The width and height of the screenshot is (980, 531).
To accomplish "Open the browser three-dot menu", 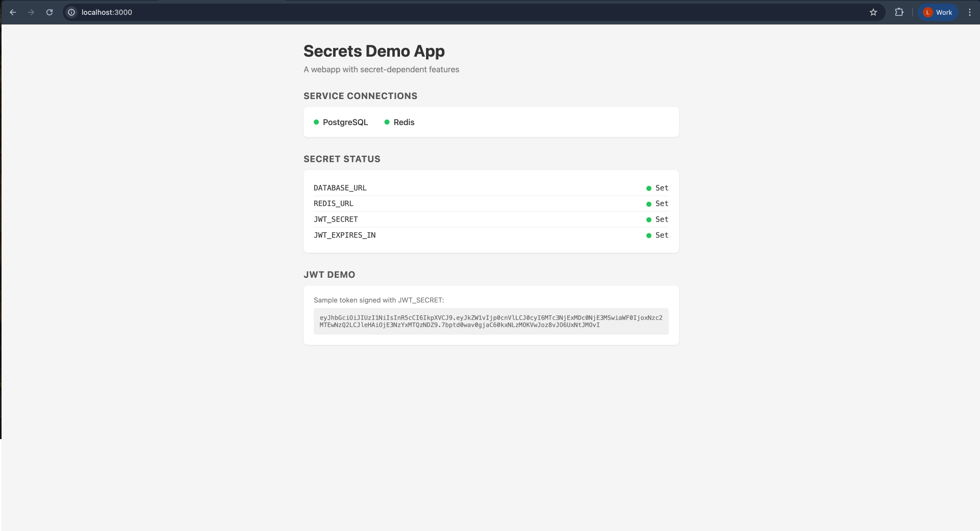I will (x=969, y=12).
